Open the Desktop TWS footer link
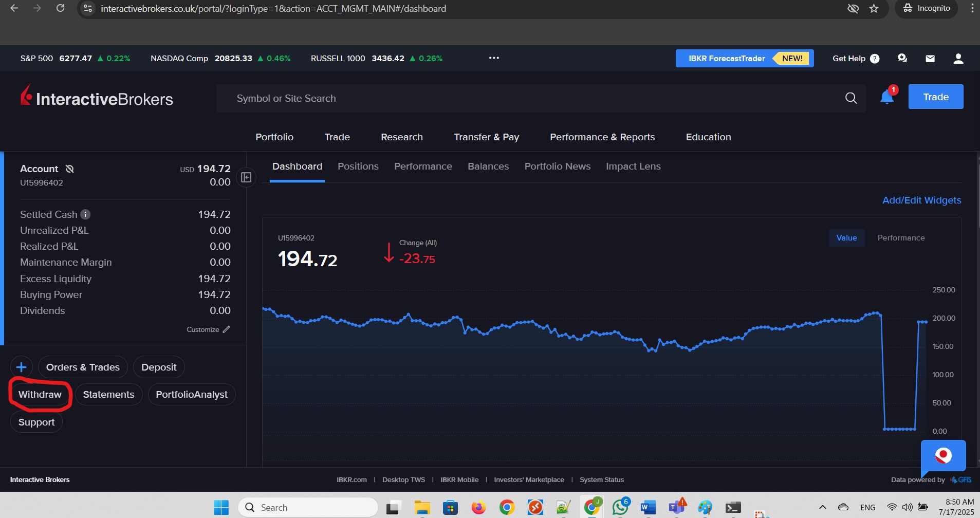 tap(403, 480)
